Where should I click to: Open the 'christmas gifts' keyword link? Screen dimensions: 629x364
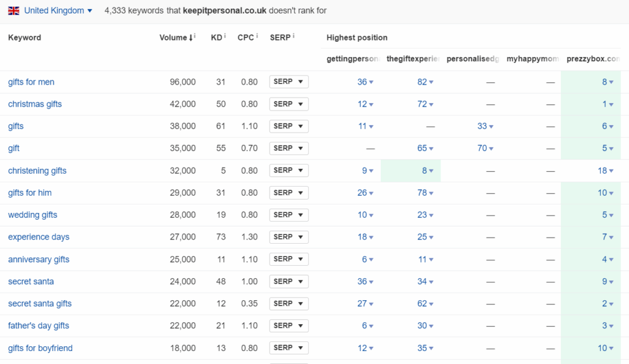(35, 104)
